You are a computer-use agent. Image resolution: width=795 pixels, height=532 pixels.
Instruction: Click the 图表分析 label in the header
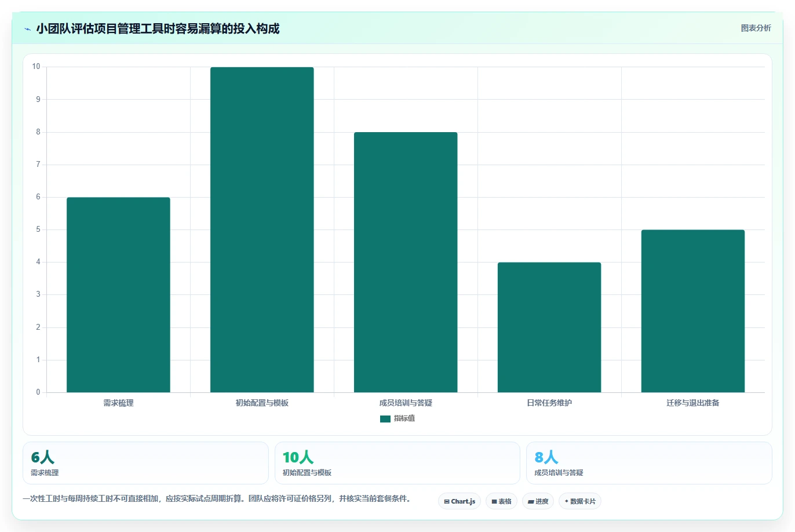pyautogui.click(x=756, y=28)
